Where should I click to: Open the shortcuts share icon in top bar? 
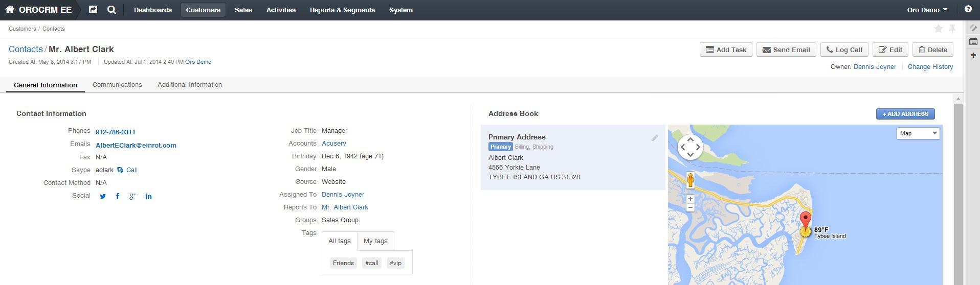pyautogui.click(x=93, y=10)
